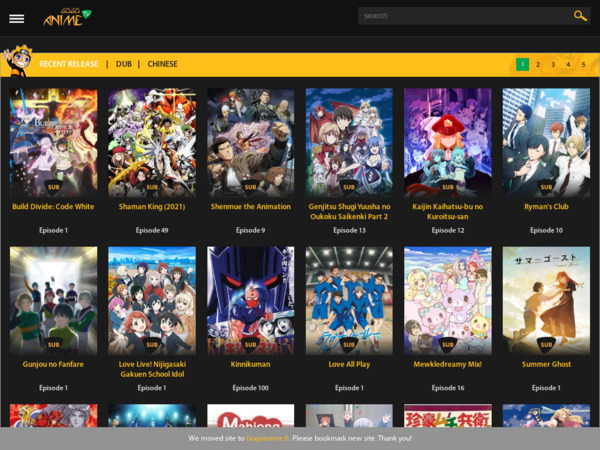Click SUB badge on Shenmue poster
Screen dimensions: 600x450
click(x=251, y=187)
